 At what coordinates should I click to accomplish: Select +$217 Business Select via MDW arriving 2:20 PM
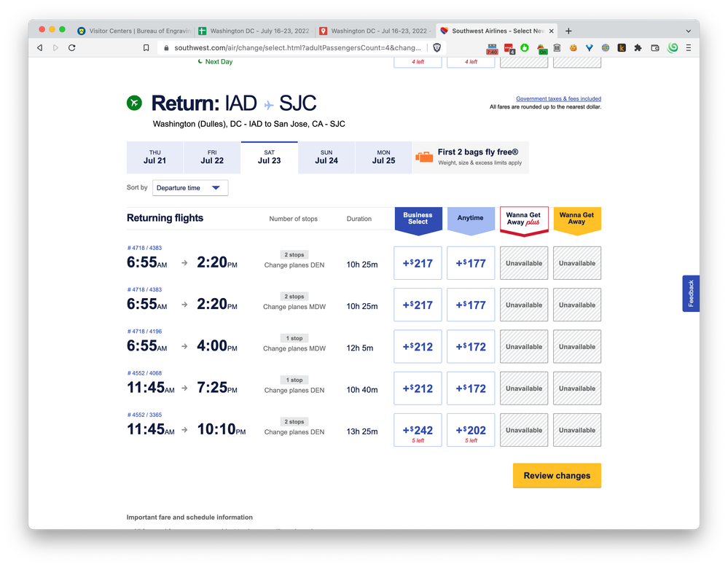[x=418, y=305]
